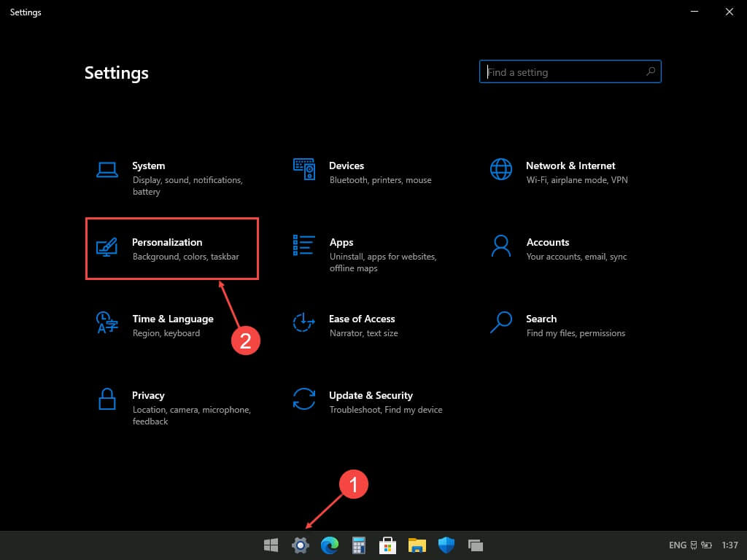Open the Windows Start button on taskbar
This screenshot has height=560, width=747.
pos(271,545)
